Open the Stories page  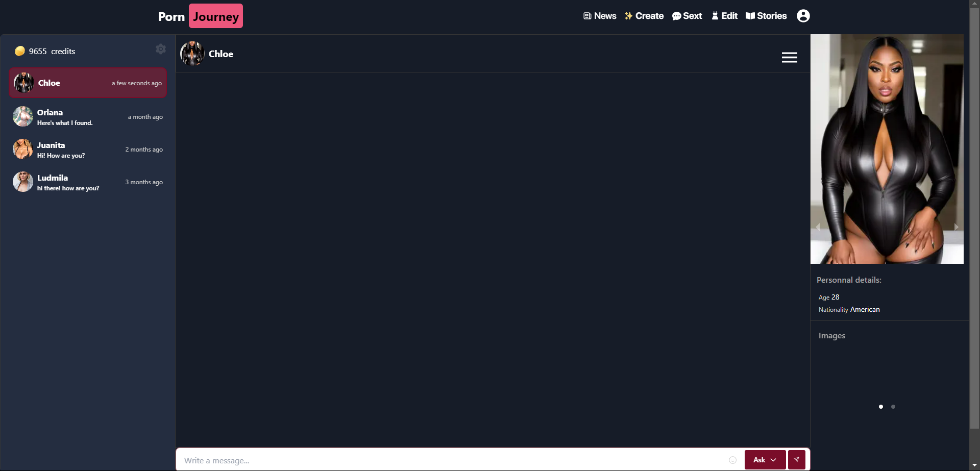pyautogui.click(x=766, y=16)
